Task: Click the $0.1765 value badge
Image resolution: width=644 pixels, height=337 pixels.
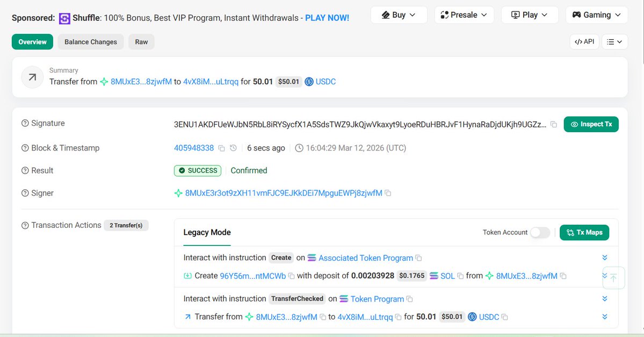Action: [x=412, y=276]
